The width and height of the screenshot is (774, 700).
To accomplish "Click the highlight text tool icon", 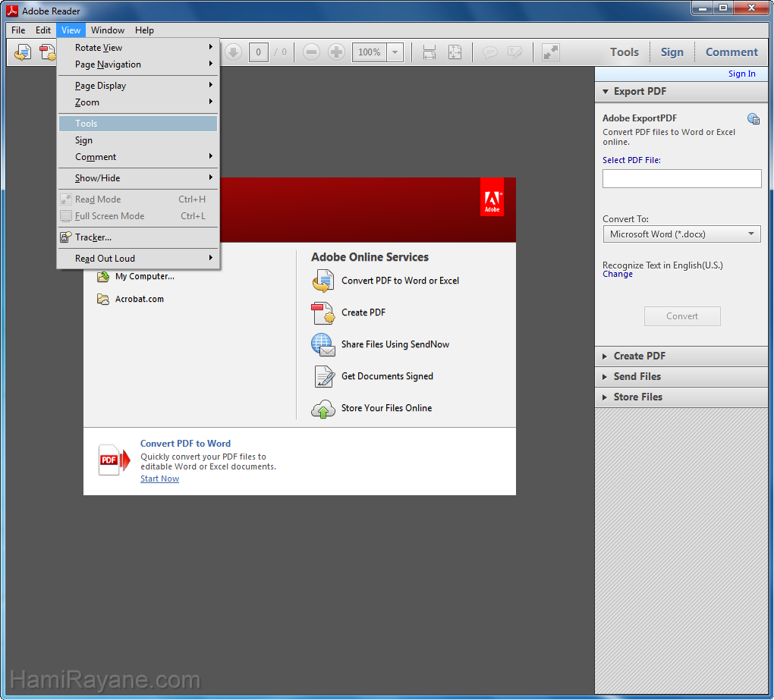I will coord(514,52).
